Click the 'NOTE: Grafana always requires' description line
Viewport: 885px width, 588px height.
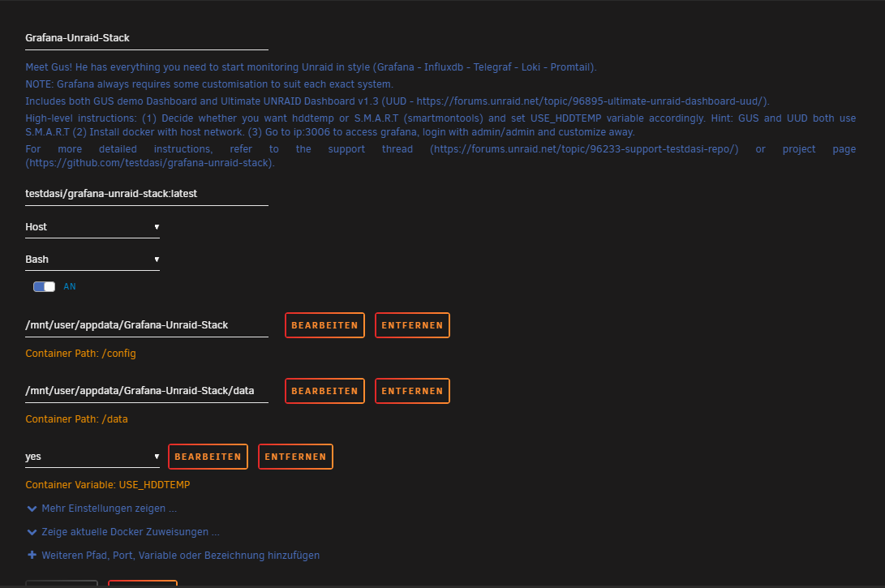[209, 84]
